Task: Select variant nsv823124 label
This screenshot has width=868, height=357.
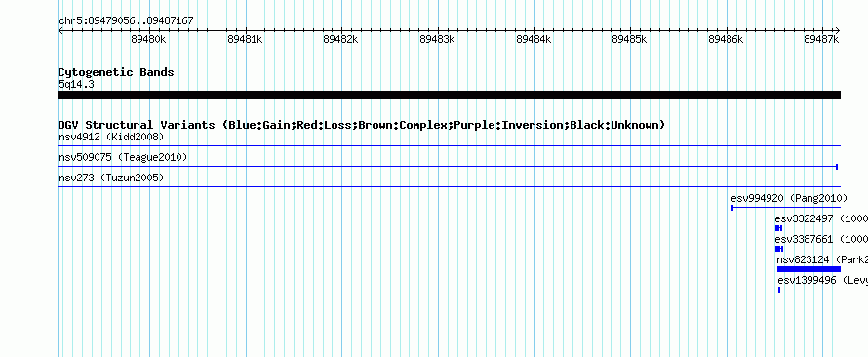Action: [803, 259]
